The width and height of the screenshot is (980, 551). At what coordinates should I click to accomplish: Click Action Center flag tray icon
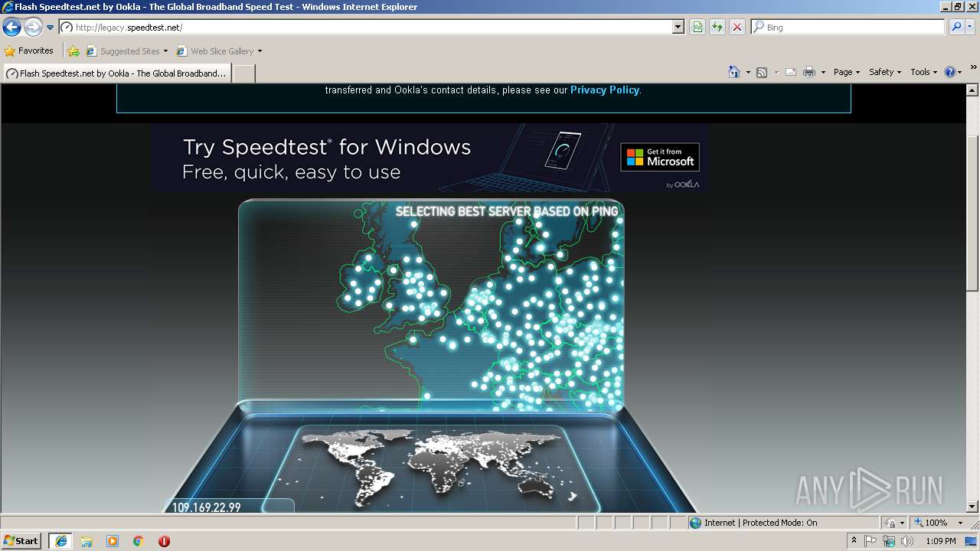coord(871,541)
